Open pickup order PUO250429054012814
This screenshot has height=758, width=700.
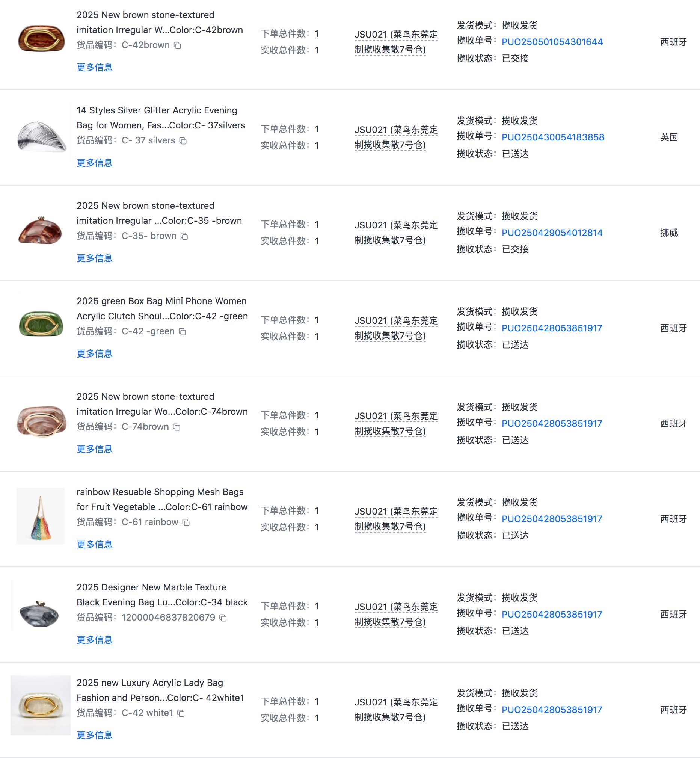pos(552,233)
